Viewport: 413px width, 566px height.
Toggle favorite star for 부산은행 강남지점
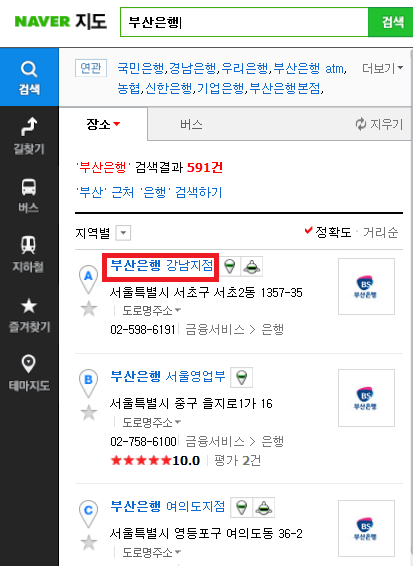88,309
